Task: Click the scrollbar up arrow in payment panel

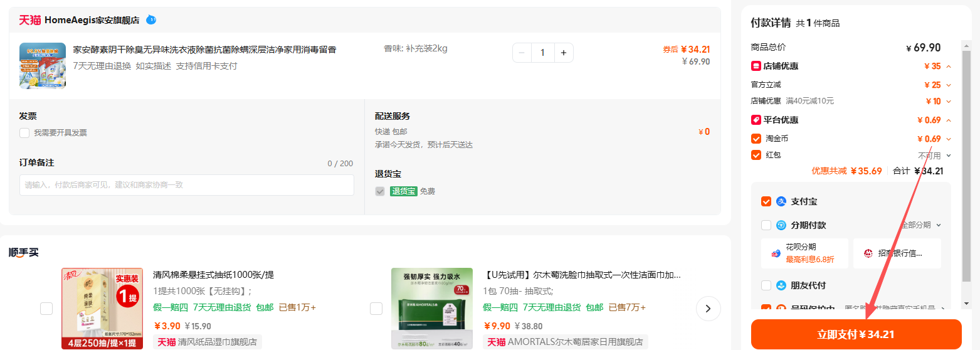Action: pos(966,46)
